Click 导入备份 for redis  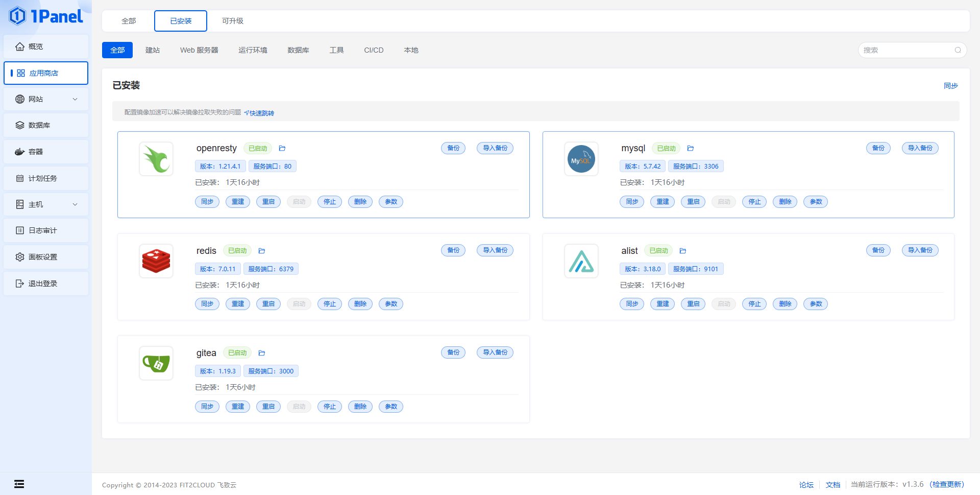[495, 250]
